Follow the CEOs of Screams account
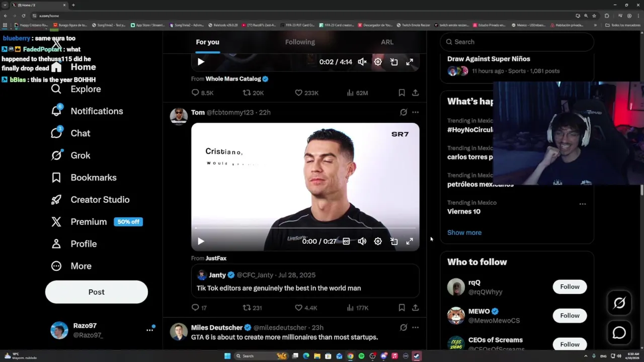The height and width of the screenshot is (362, 644). (570, 344)
